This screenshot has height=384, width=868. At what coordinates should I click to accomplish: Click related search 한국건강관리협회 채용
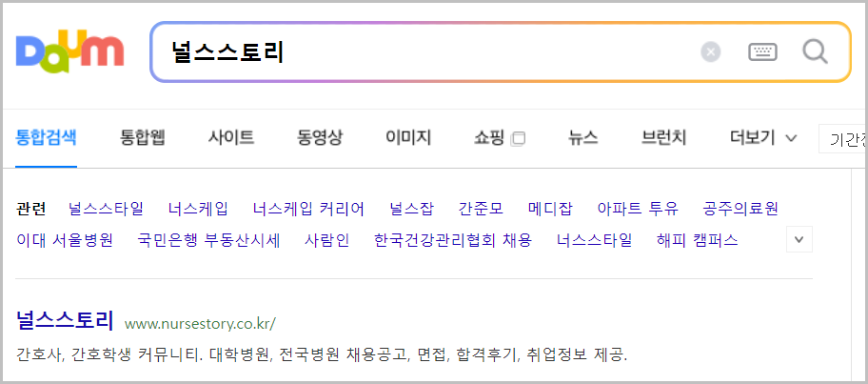click(x=453, y=240)
